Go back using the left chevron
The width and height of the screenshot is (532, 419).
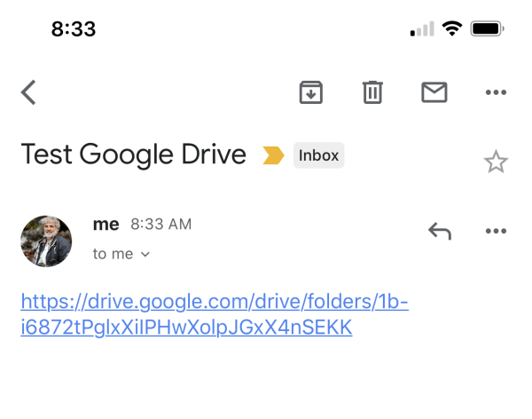click(x=29, y=92)
